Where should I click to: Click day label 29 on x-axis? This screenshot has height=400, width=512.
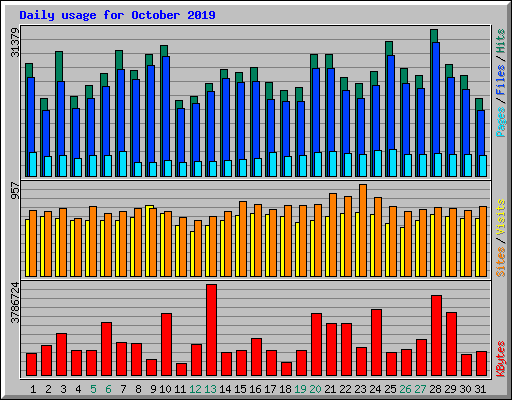[x=450, y=389]
